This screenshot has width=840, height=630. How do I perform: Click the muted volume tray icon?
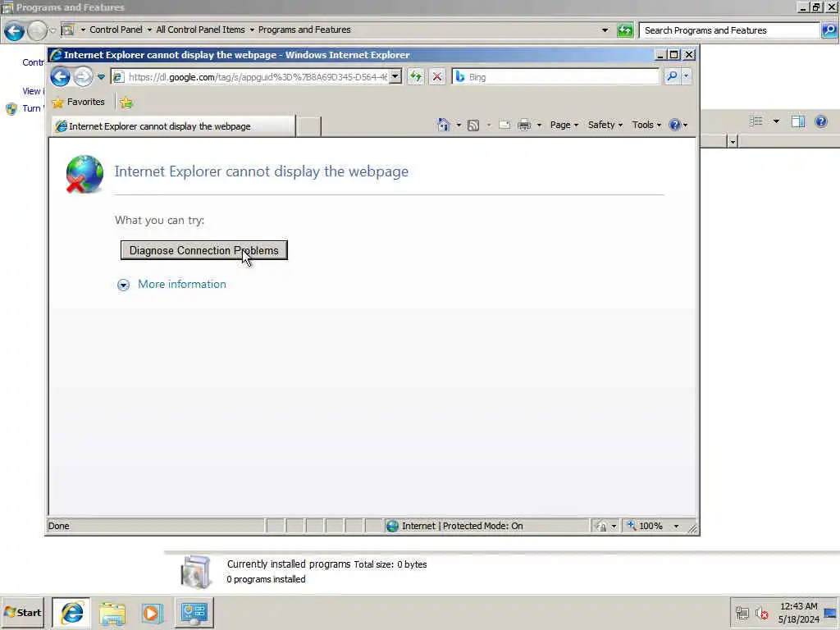761,613
